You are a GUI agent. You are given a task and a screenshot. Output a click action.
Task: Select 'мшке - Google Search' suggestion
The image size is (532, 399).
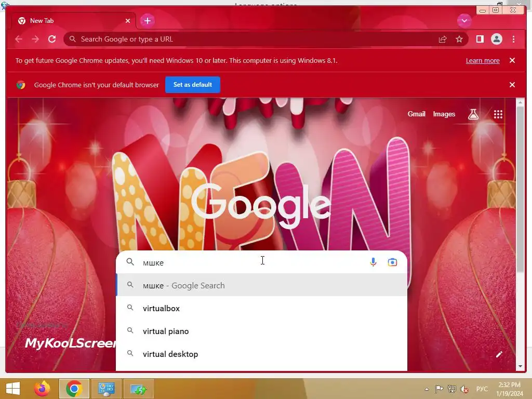(x=261, y=285)
